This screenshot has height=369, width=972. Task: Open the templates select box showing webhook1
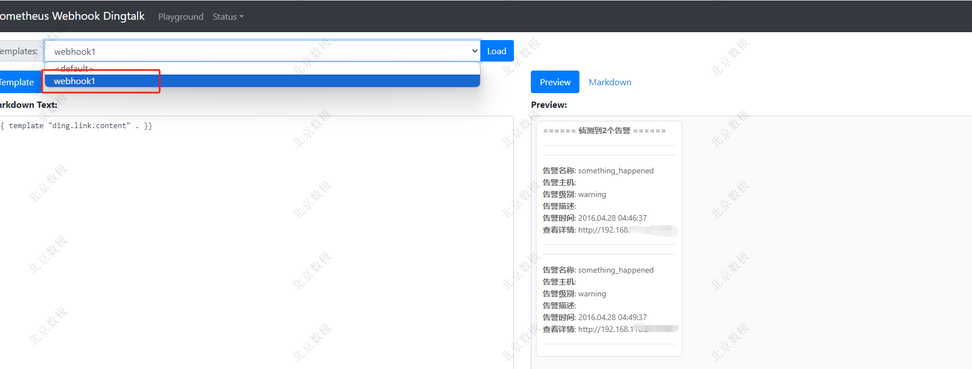262,51
